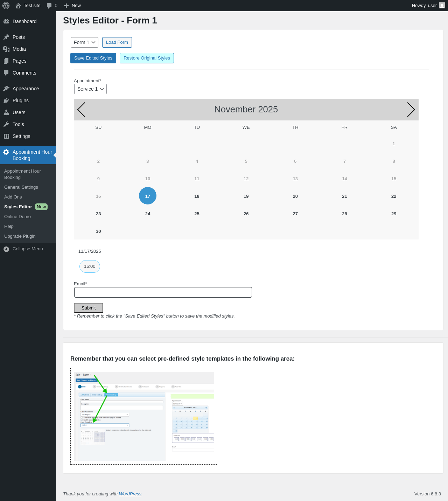Viewport: 448px width, 501px height.
Task: Open General Settings submenu item
Action: [x=21, y=187]
